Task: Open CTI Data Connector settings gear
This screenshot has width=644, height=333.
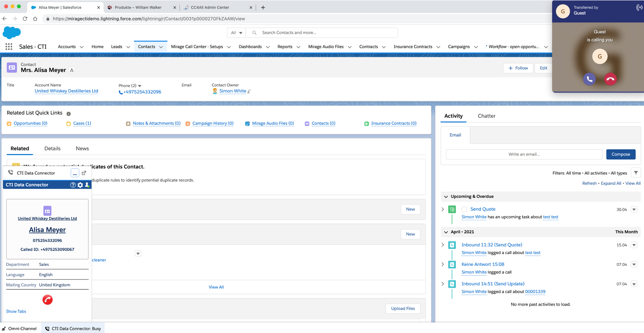Action: click(80, 185)
